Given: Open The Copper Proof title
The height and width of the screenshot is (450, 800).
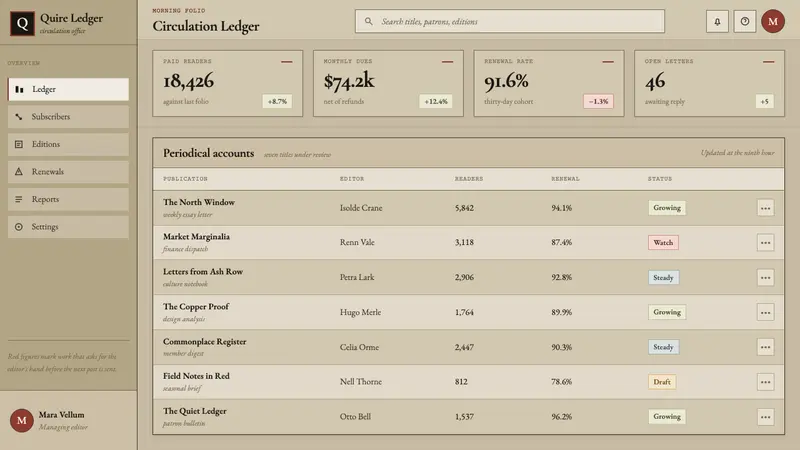Looking at the screenshot, I should (196, 307).
